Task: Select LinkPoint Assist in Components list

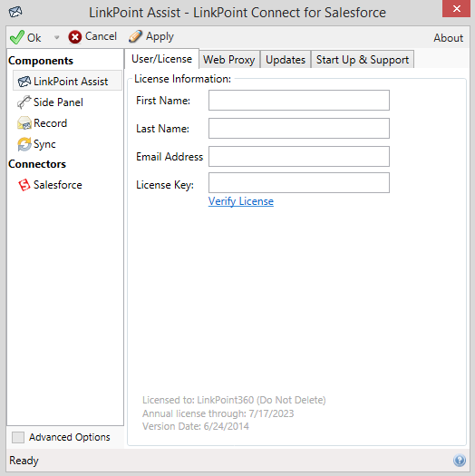Action: pyautogui.click(x=67, y=81)
